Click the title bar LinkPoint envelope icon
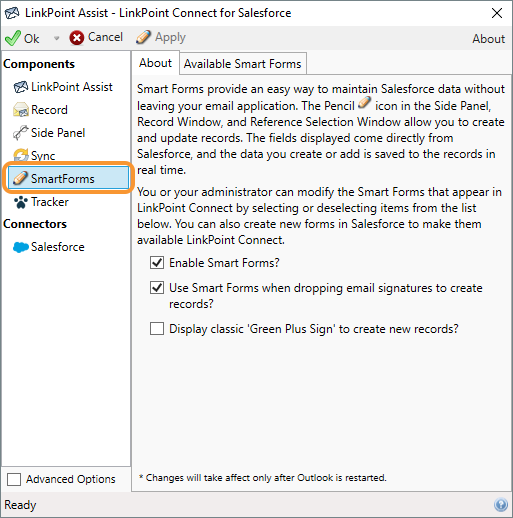Screen dimensions: 513x518 pyautogui.click(x=12, y=13)
